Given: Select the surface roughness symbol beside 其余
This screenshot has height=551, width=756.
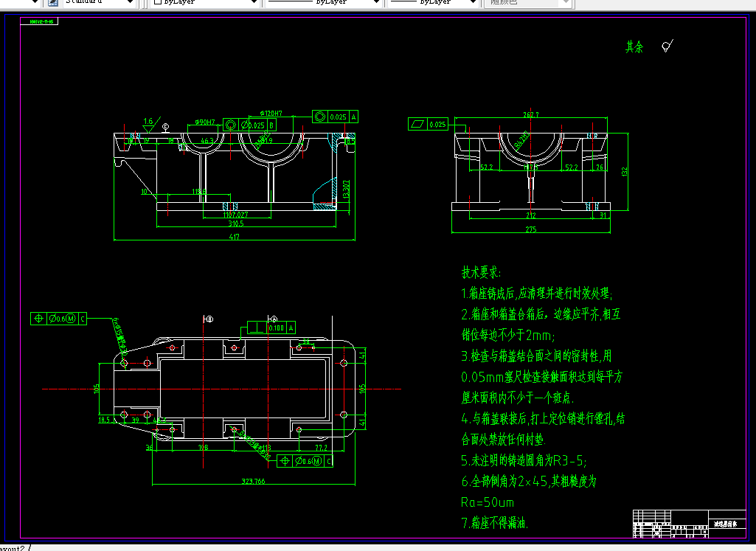Looking at the screenshot, I should point(667,46).
